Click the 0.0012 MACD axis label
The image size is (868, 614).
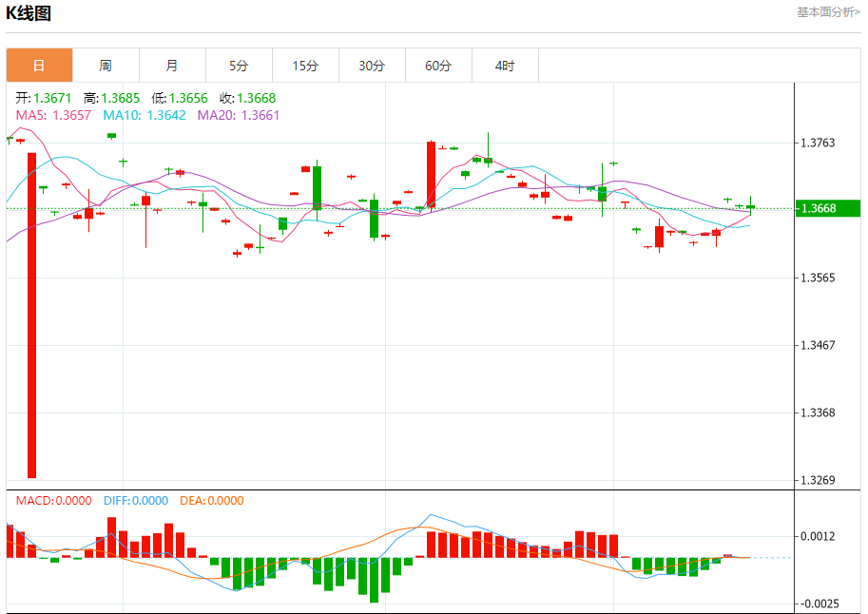818,536
